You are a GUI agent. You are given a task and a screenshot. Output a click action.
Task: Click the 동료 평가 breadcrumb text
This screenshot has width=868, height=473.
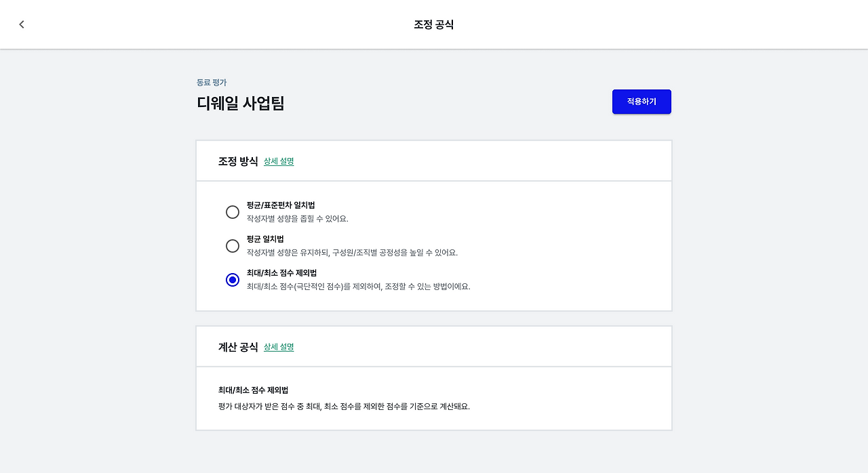(212, 83)
